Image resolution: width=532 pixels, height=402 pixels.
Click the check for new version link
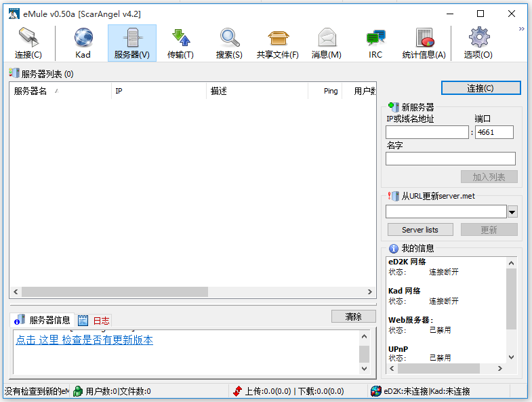coord(85,340)
